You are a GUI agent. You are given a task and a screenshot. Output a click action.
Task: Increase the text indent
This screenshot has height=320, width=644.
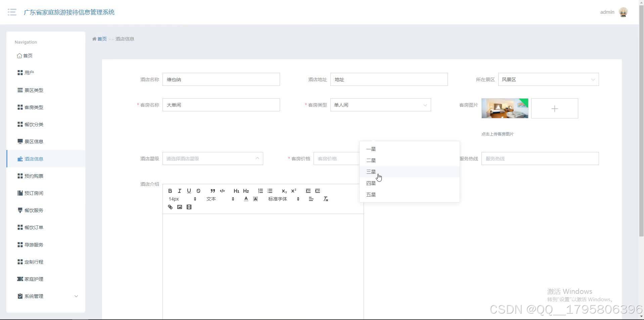(x=318, y=191)
